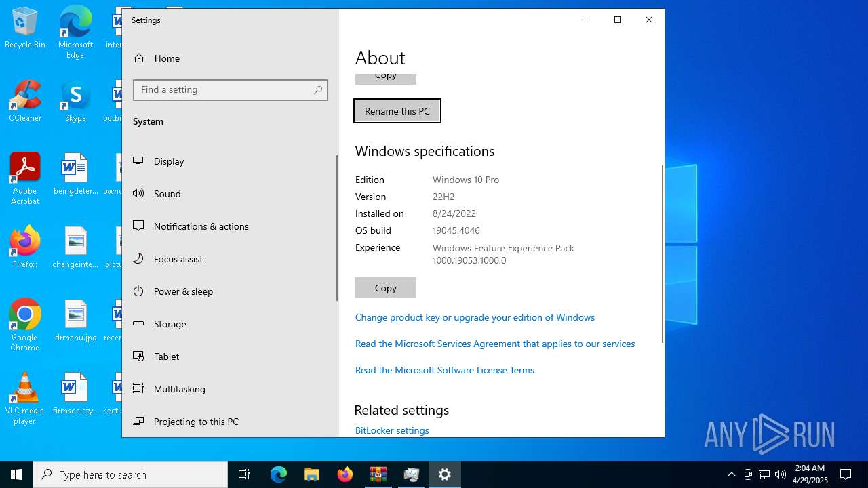Go to Settings Home icon
Viewport: 868px width, 488px height.
click(139, 58)
